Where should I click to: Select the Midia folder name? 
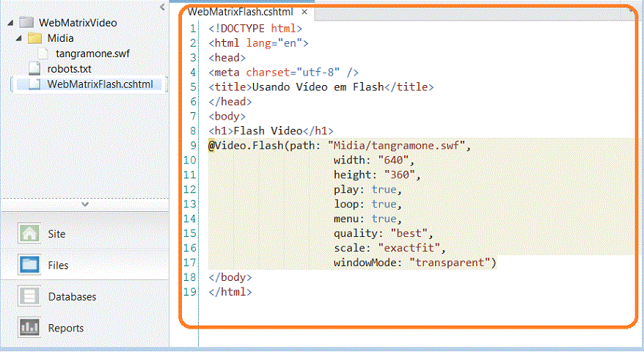[x=60, y=38]
